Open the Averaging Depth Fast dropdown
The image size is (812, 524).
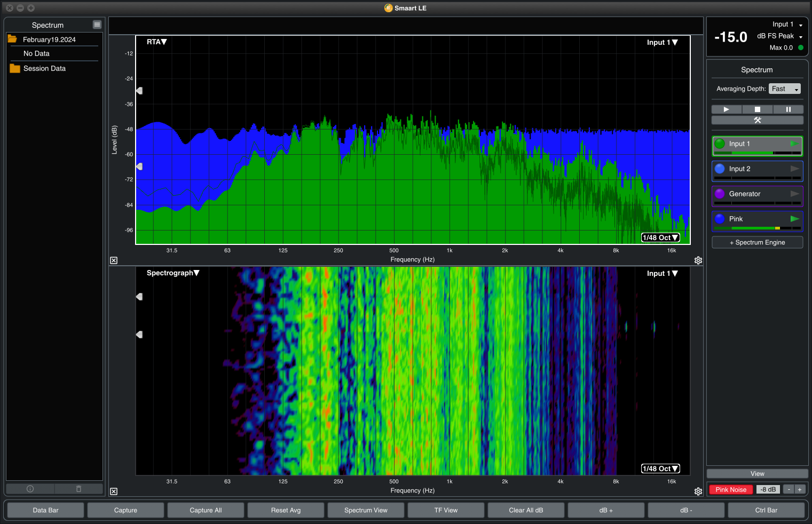pos(785,89)
